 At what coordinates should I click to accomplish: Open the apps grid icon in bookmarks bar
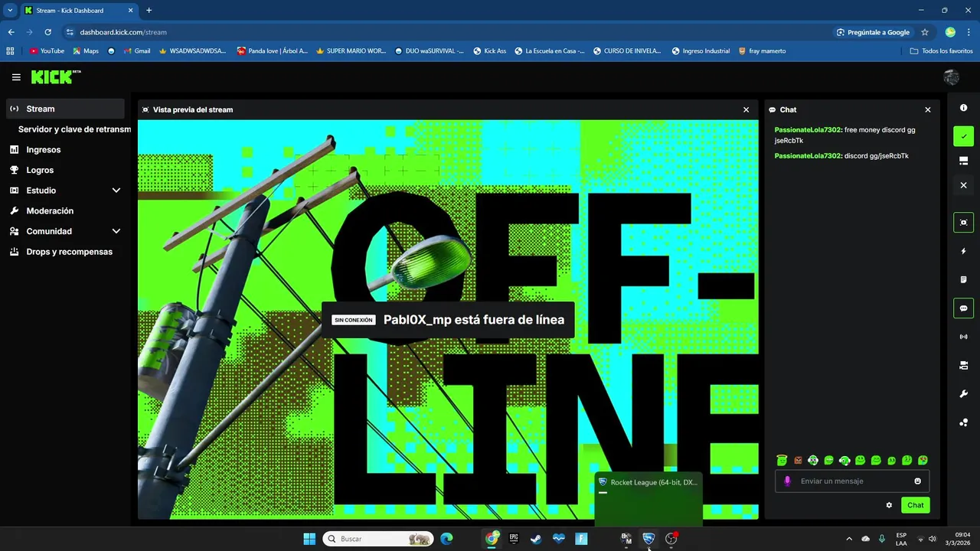[10, 51]
